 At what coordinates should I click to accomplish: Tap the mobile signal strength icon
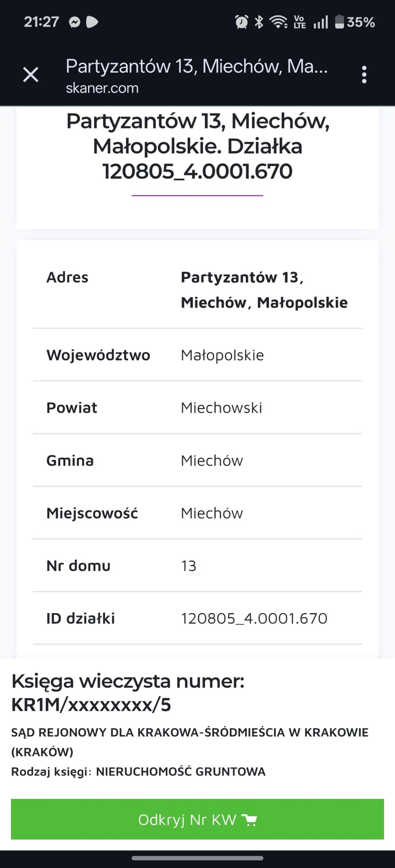(320, 22)
